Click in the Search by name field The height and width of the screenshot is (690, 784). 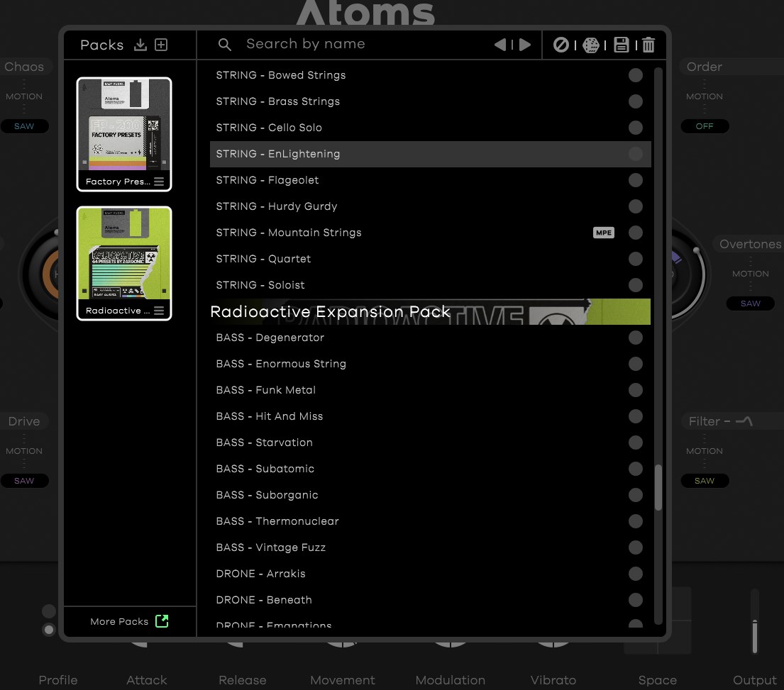coord(355,44)
